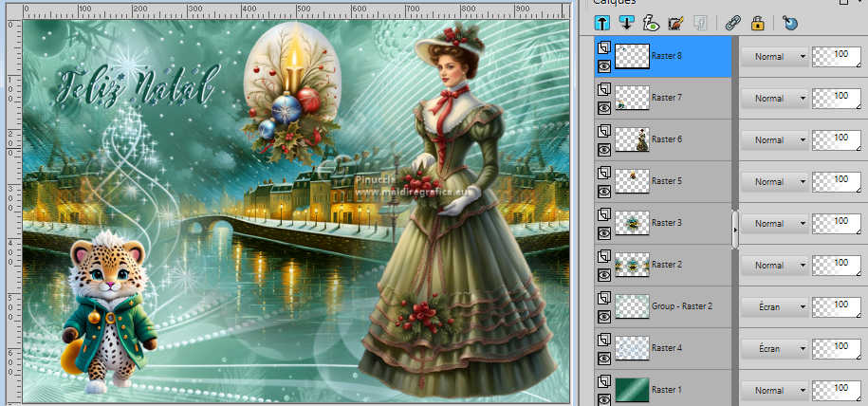The height and width of the screenshot is (406, 868).
Task: Hide the Group - Raster 2 layer
Action: (x=604, y=316)
